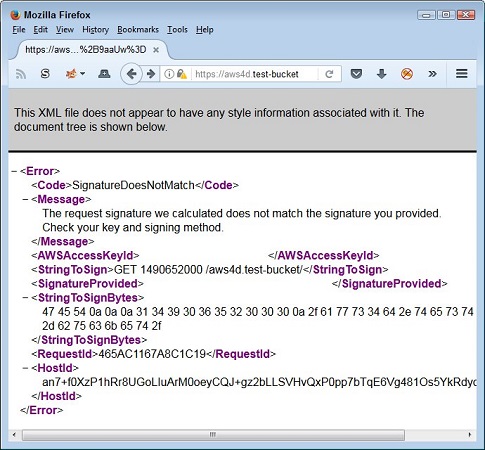The height and width of the screenshot is (450, 485).
Task: Open the Downloads arrow icon
Action: (x=382, y=74)
